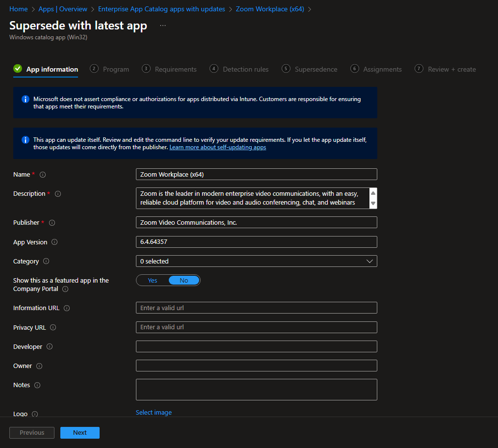Click the Privacy URL input field

point(256,327)
